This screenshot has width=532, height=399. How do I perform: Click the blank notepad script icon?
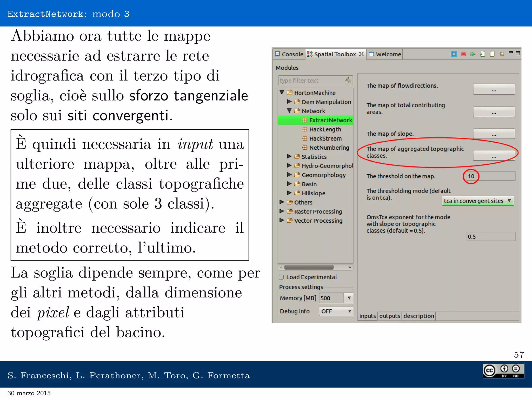(492, 54)
